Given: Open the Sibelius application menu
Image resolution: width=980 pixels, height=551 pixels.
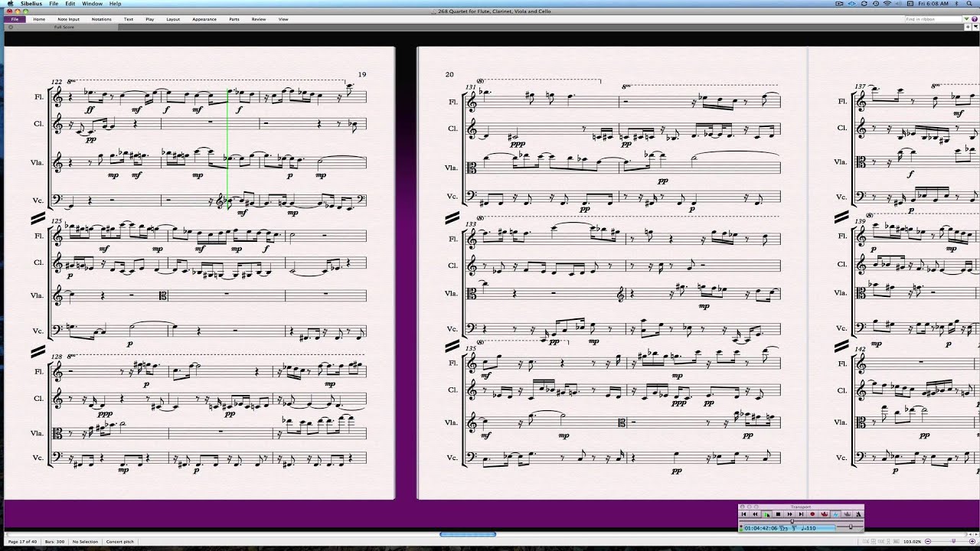Looking at the screenshot, I should pyautogui.click(x=31, y=4).
